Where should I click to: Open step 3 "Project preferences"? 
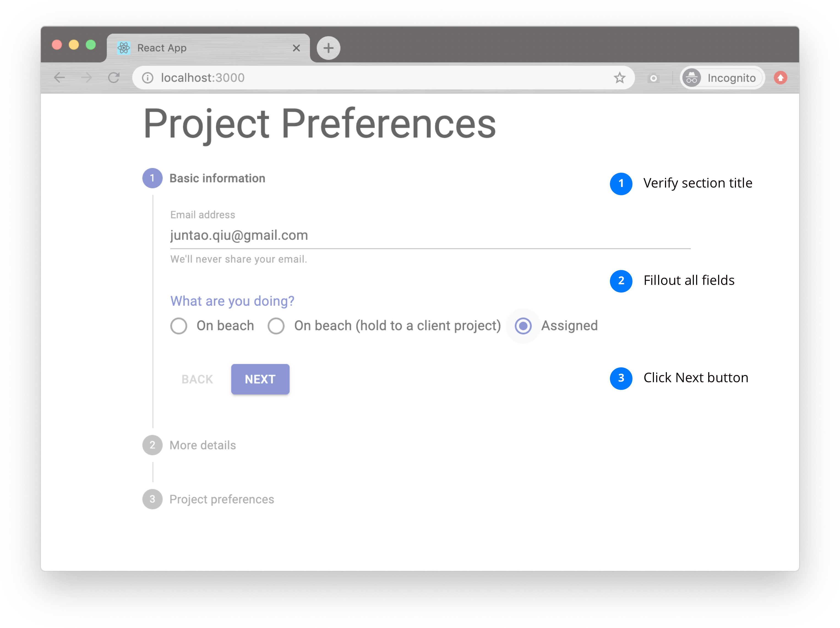pos(221,499)
